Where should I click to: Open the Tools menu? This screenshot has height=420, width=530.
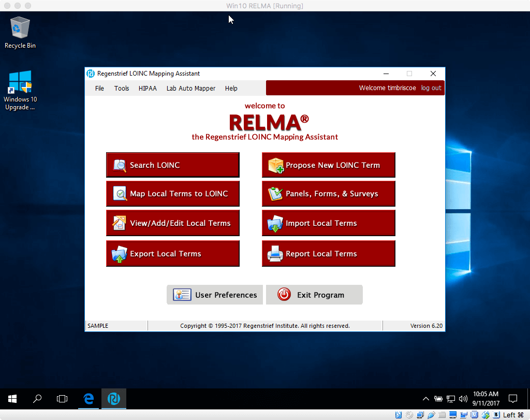[x=121, y=88]
